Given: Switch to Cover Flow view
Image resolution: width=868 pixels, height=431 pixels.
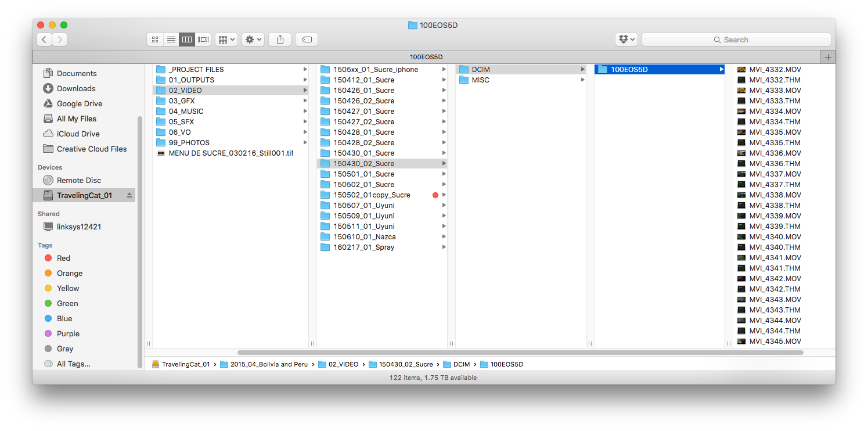Looking at the screenshot, I should click(x=203, y=39).
